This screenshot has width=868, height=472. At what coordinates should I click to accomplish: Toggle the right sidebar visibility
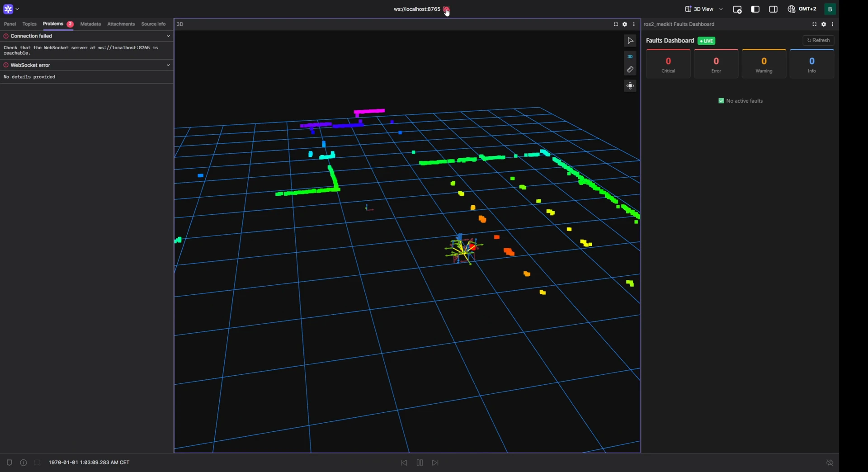pos(773,9)
